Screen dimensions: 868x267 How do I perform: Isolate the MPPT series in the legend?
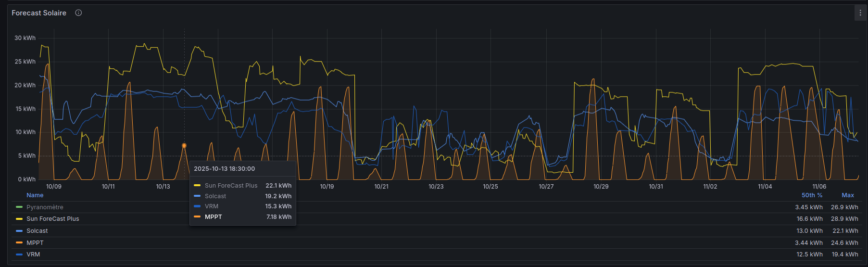click(x=35, y=243)
